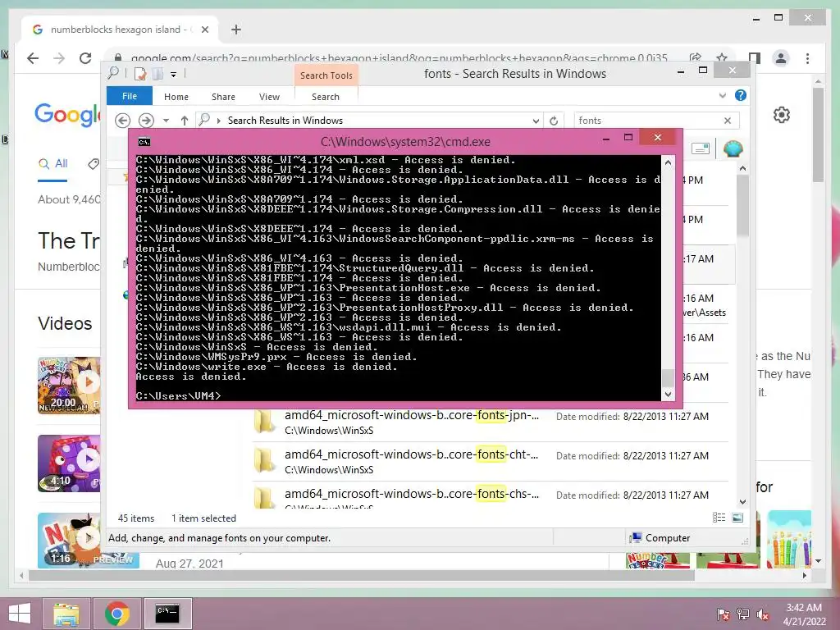This screenshot has height=630, width=840.
Task: Switch to cmd window in taskbar
Action: pyautogui.click(x=167, y=614)
